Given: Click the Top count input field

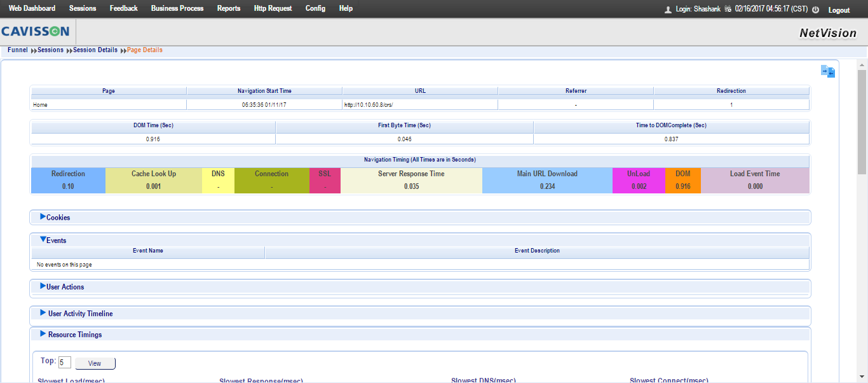Looking at the screenshot, I should click(x=65, y=363).
